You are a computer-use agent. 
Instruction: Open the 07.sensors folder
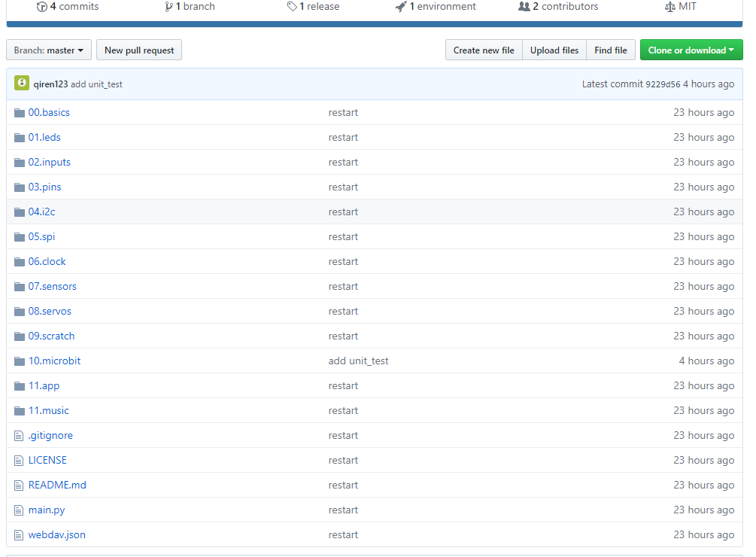[53, 287]
